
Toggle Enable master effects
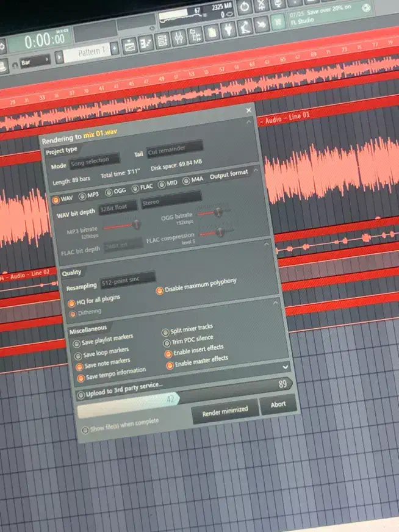170,366
